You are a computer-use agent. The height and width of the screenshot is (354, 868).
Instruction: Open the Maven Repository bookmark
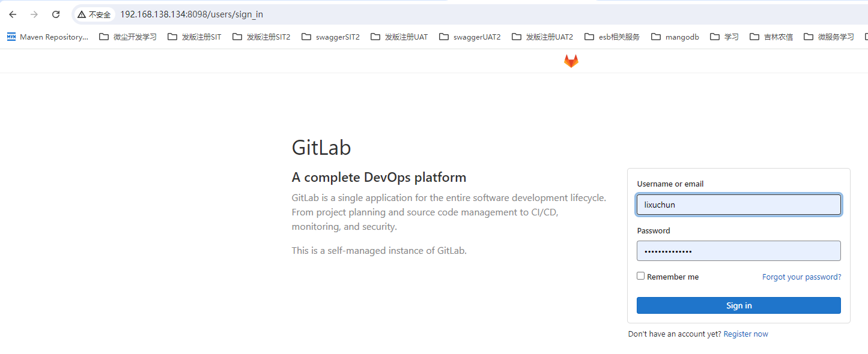47,37
